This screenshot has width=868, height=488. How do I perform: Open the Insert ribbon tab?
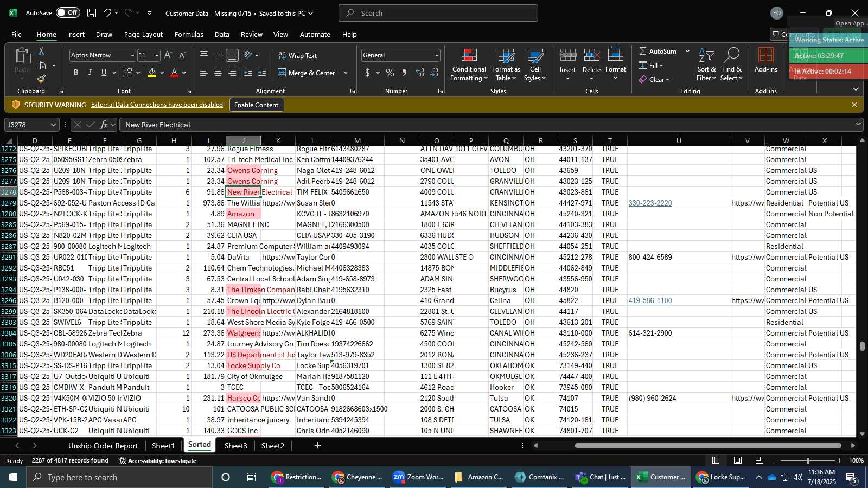tap(76, 34)
